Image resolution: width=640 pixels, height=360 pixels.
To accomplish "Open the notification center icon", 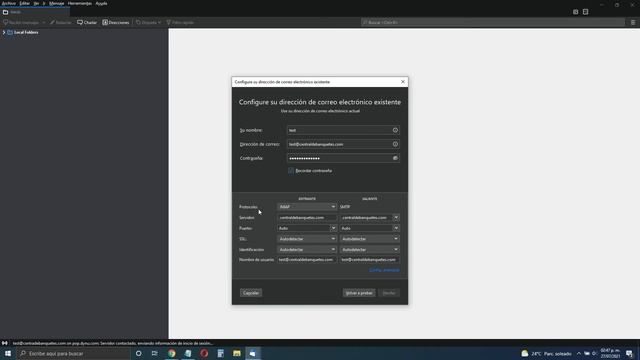I will pos(629,353).
